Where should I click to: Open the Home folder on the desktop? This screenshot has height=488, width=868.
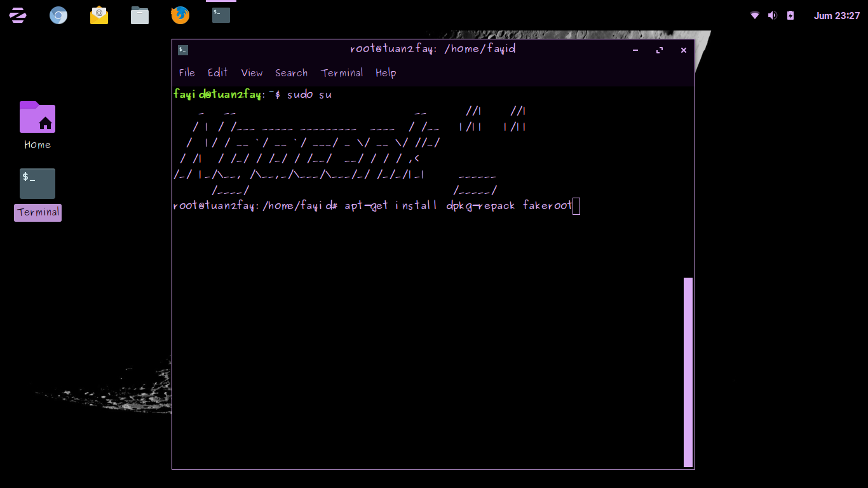[x=37, y=118]
